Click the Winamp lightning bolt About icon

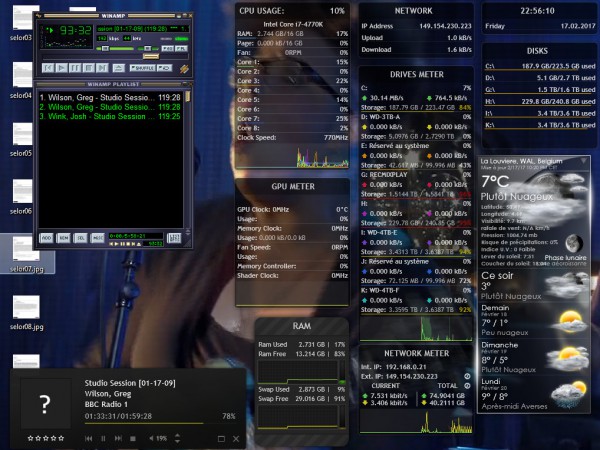184,68
